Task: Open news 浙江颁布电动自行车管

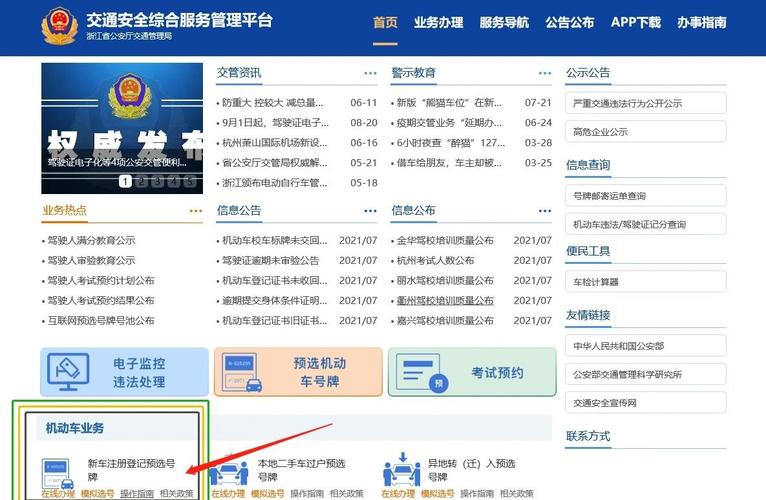Action: (x=275, y=183)
